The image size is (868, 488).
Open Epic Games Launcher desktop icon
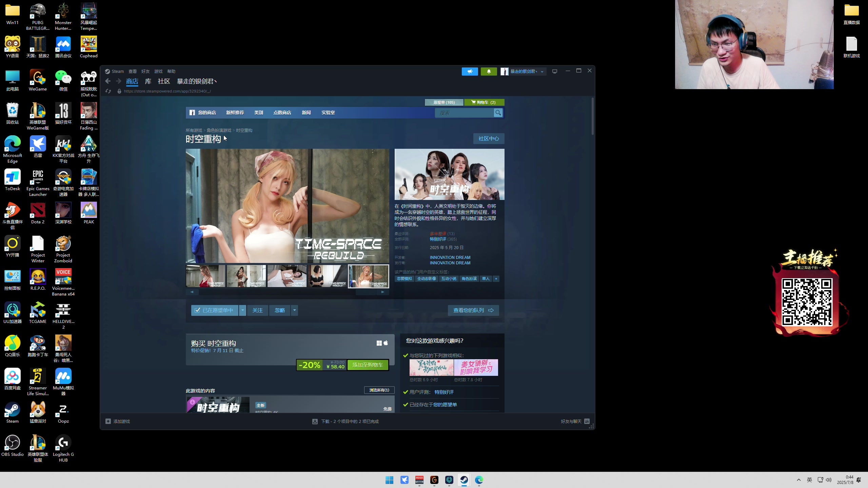[38, 183]
